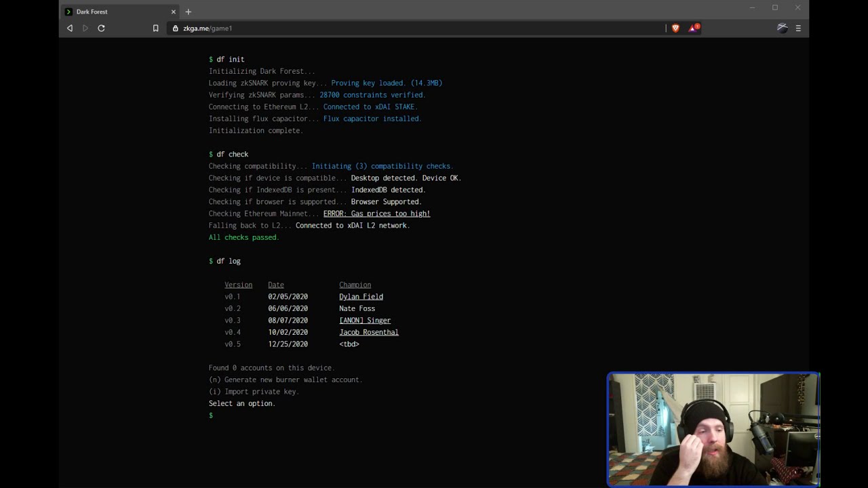The width and height of the screenshot is (868, 488).
Task: Minimize the browser window
Action: click(752, 7)
